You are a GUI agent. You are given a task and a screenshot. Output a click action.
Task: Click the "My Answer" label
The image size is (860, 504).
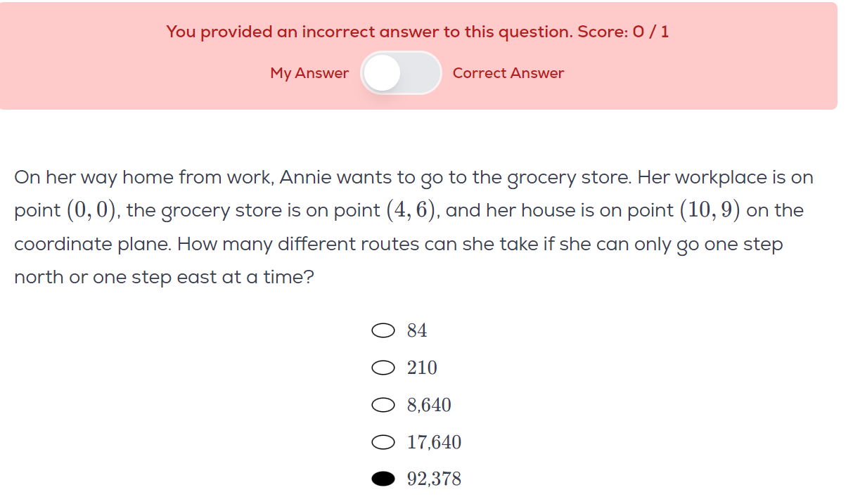point(309,73)
